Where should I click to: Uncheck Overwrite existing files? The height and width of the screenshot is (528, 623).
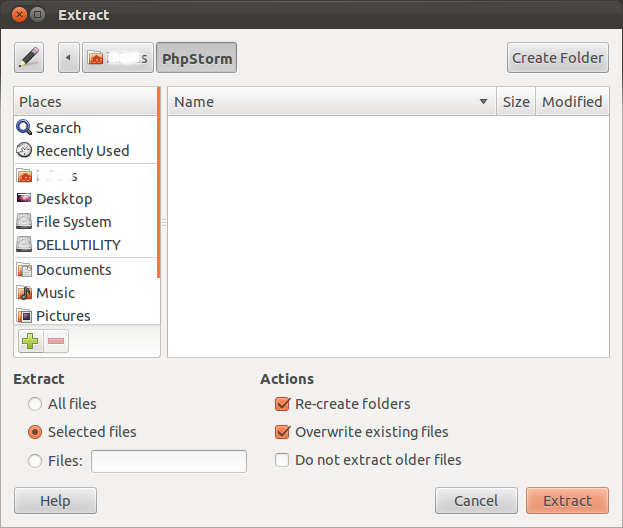coord(282,432)
